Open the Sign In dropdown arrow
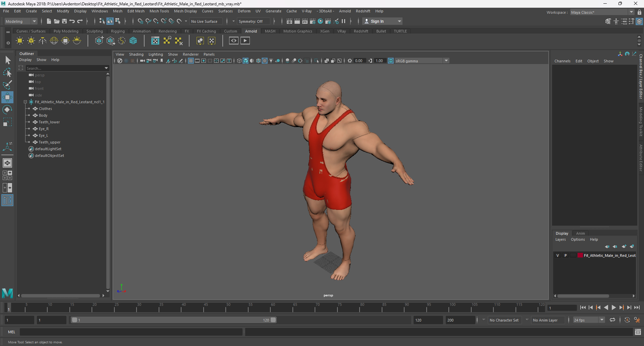 399,21
